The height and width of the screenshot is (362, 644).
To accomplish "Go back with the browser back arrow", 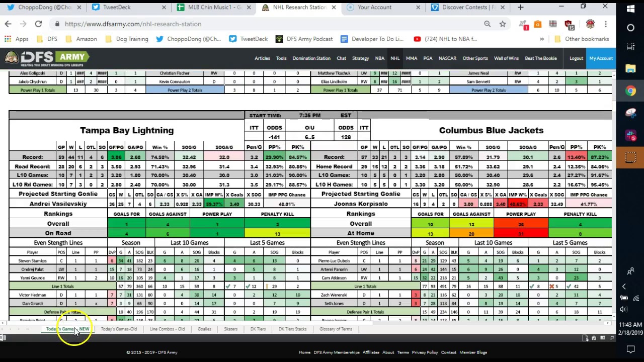I will [x=8, y=24].
